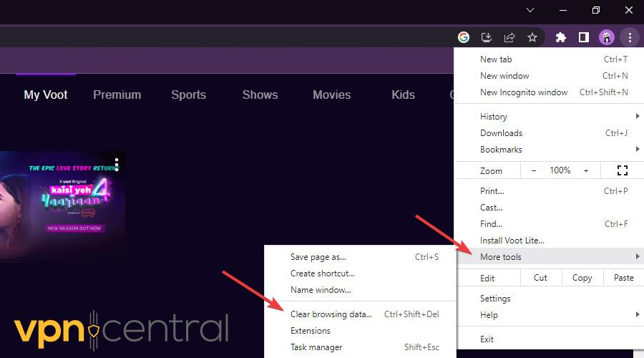Expand the More tools submenu arrow
The image size is (644, 358).
637,256
